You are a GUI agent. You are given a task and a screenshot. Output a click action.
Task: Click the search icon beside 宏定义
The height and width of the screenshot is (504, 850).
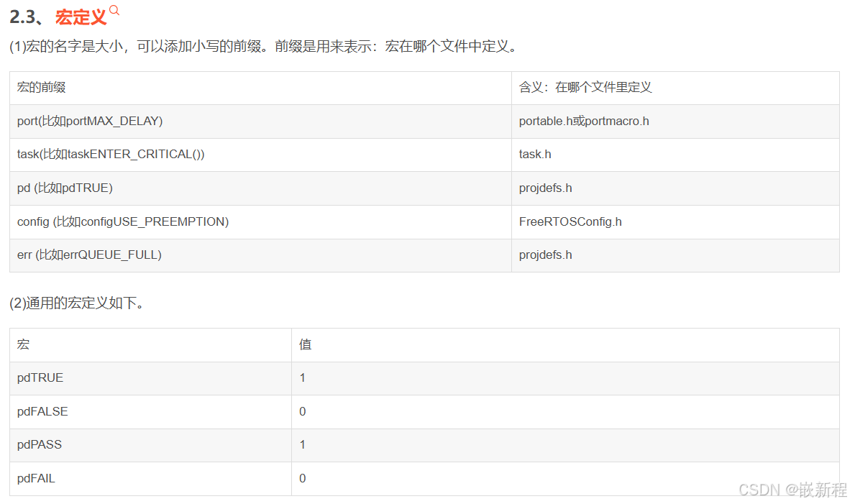(114, 10)
